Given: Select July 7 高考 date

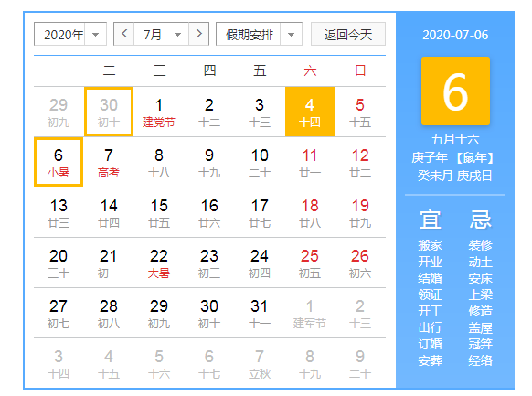Looking at the screenshot, I should [x=109, y=162].
